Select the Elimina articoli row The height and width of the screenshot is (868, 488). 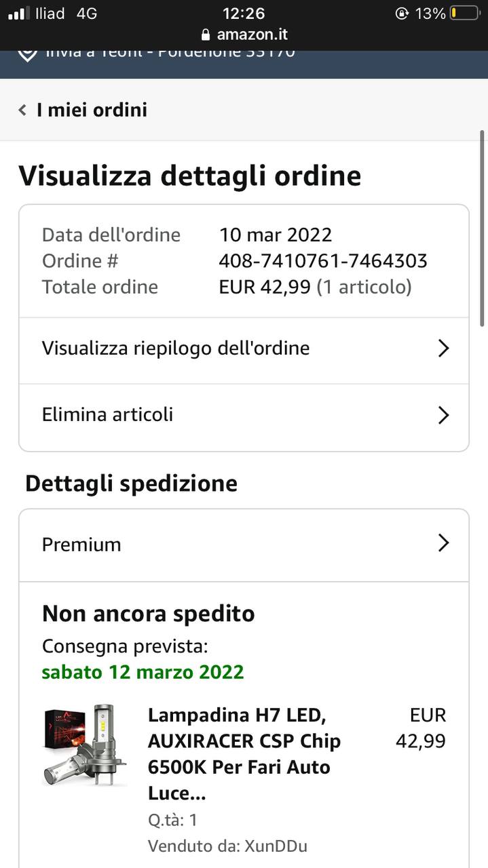[108, 414]
